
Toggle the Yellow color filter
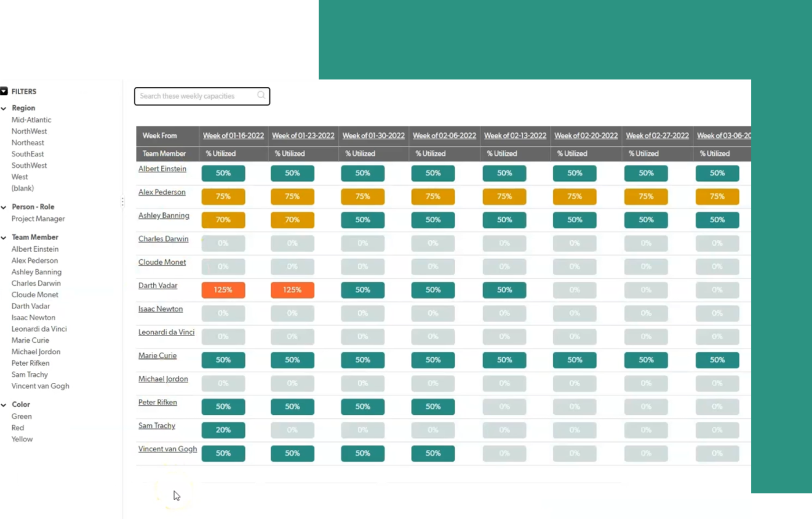(22, 439)
